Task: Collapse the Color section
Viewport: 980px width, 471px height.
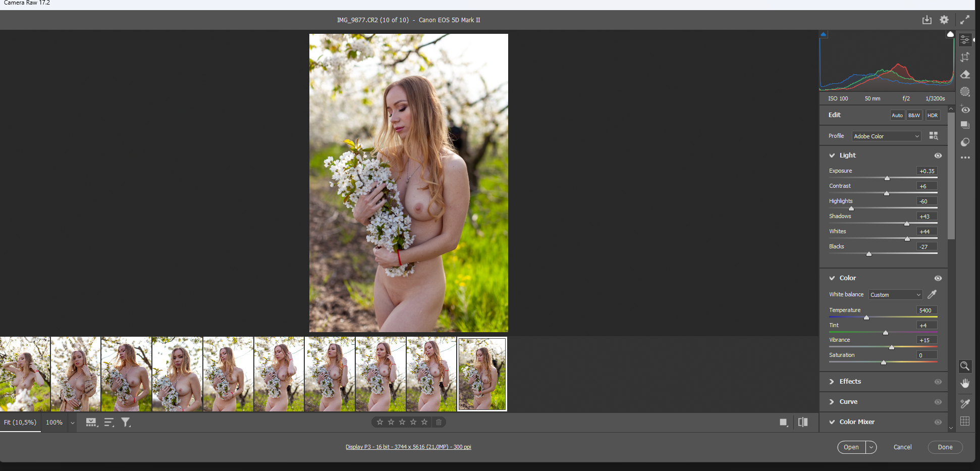Action: (832, 278)
